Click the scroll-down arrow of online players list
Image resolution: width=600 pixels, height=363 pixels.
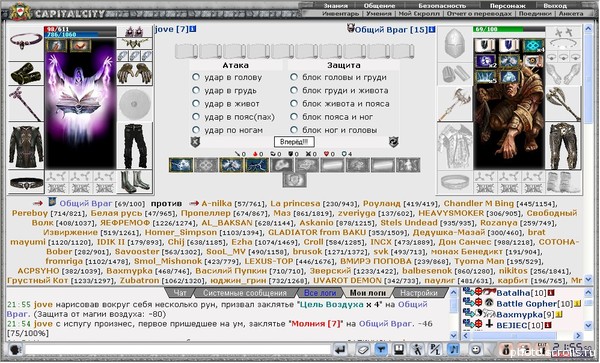588,325
